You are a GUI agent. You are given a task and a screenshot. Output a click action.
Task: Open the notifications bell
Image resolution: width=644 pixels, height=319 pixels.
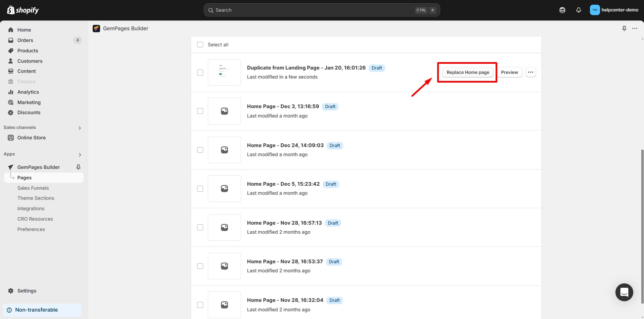[579, 10]
